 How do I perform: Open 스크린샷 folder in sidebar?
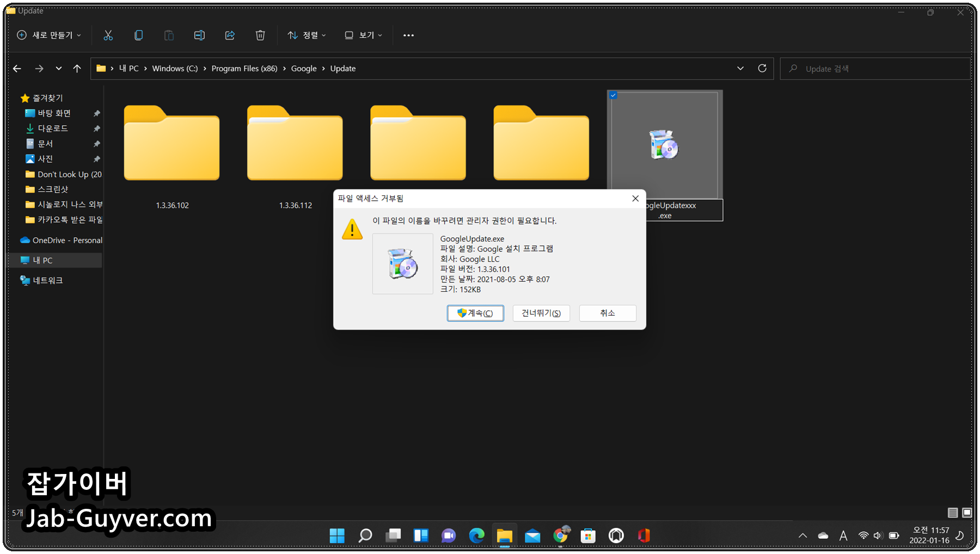[x=53, y=189]
